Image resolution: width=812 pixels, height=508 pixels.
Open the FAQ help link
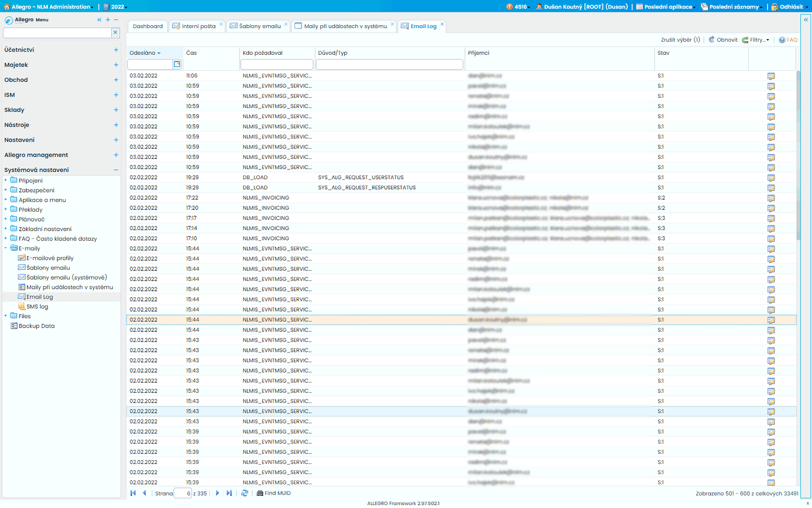click(x=788, y=40)
